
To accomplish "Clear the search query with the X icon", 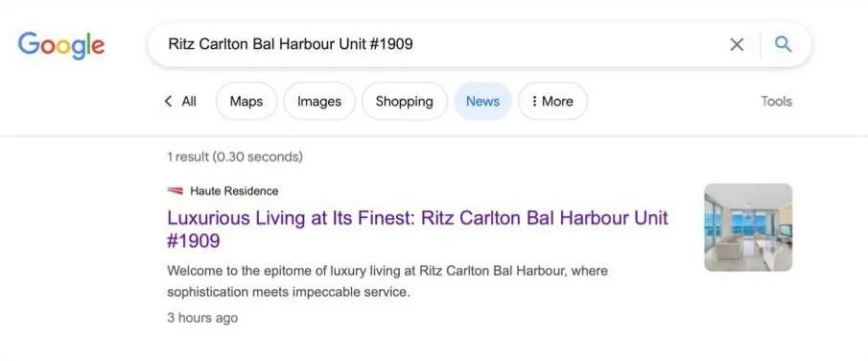I will coord(737,44).
